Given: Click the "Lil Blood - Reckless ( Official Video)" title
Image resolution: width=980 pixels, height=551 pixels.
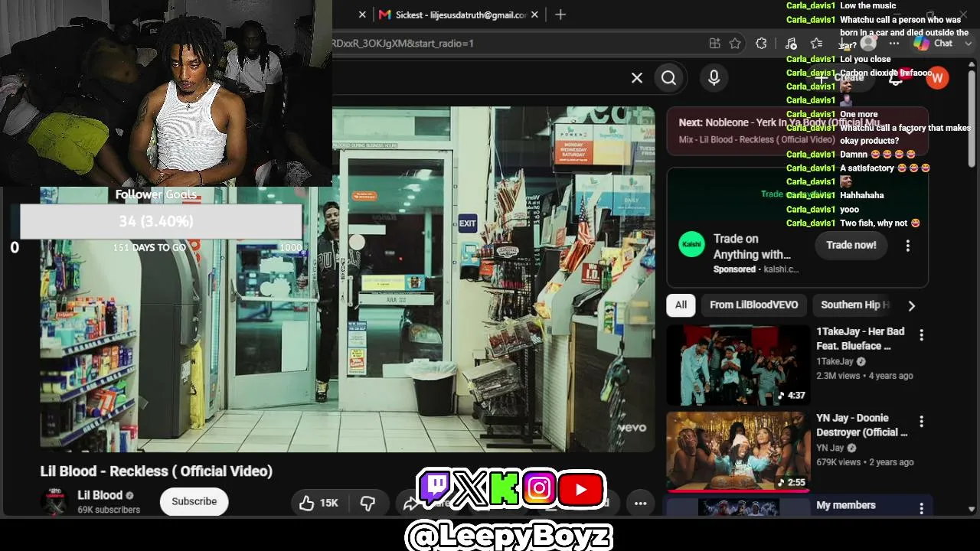Looking at the screenshot, I should click(x=156, y=471).
